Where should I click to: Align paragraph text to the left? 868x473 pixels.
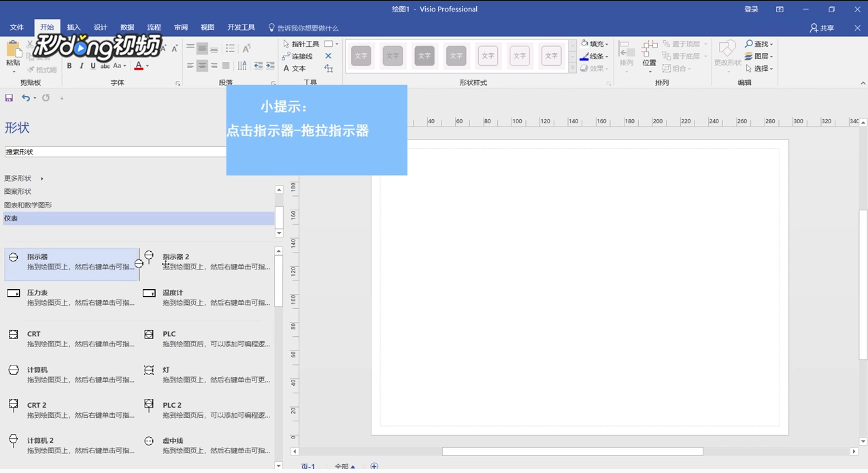[190, 66]
